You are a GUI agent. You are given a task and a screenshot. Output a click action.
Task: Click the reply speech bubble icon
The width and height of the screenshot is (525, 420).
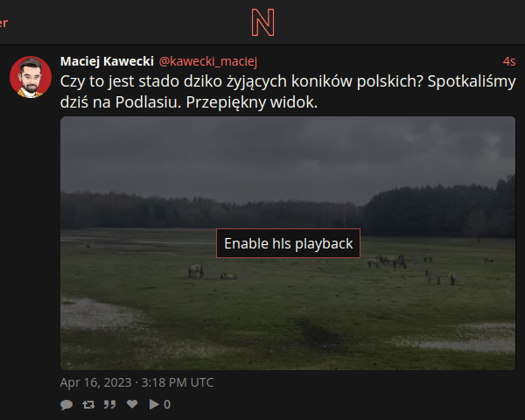(66, 404)
